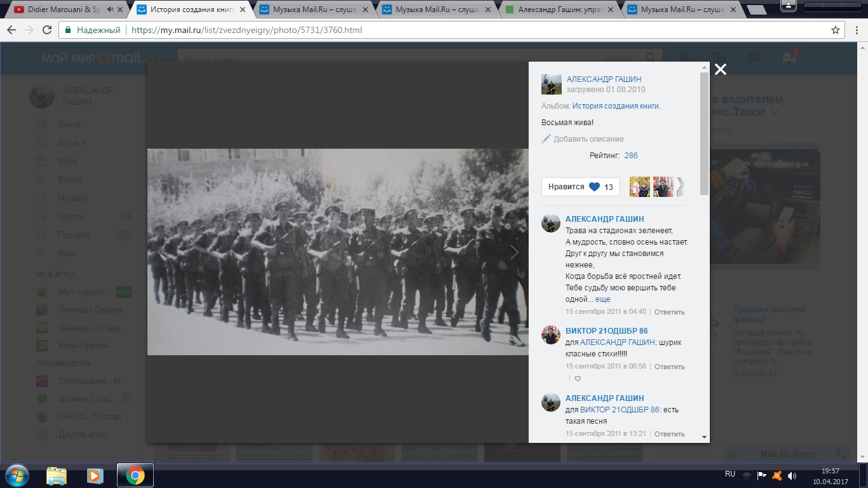Click the address bar URL
Image resolution: width=868 pixels, height=488 pixels.
pyautogui.click(x=247, y=30)
